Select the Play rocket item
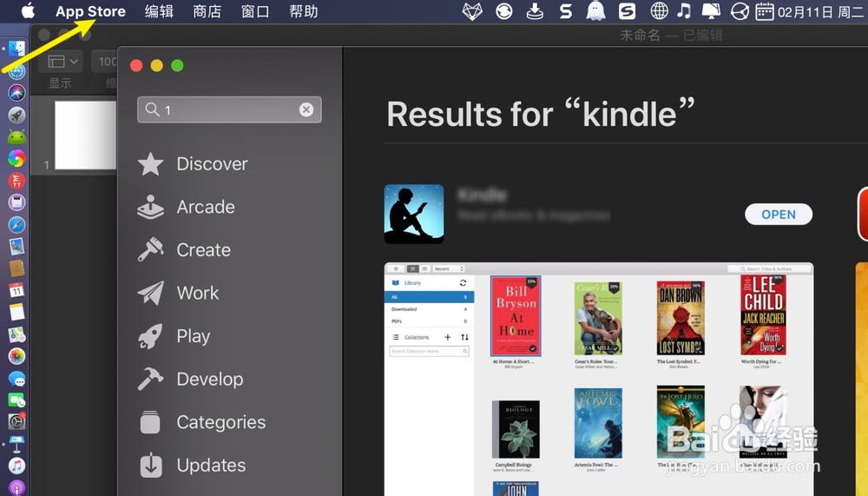The height and width of the screenshot is (496, 868). tap(174, 336)
